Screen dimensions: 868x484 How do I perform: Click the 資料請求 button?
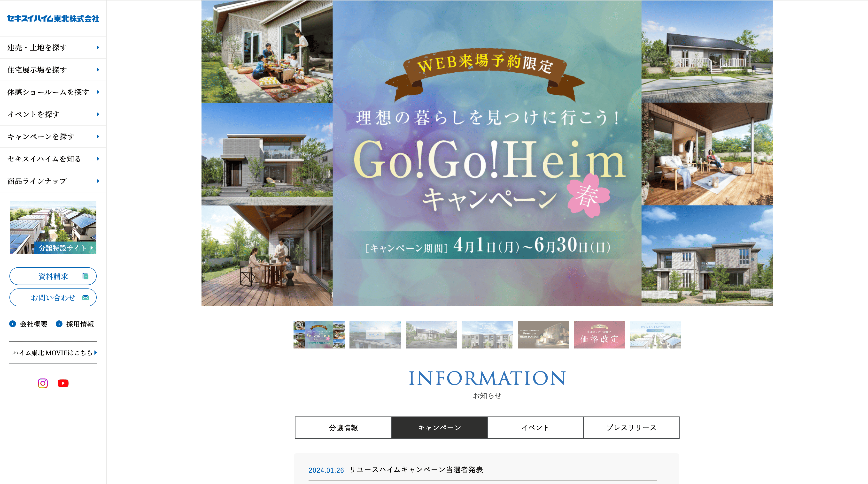(x=53, y=276)
